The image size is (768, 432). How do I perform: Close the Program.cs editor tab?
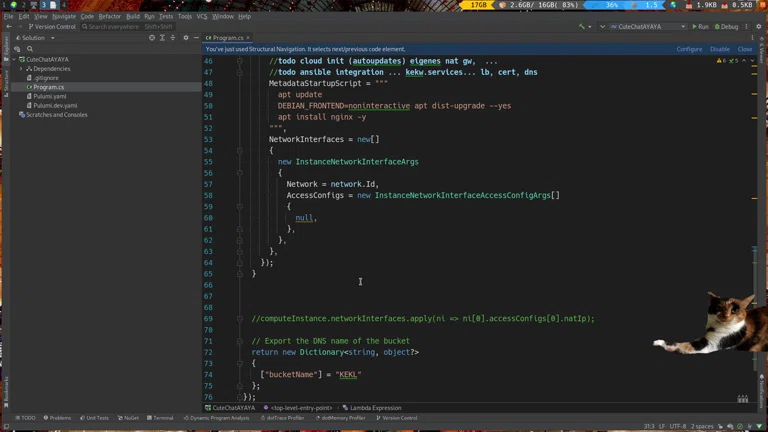tap(248, 38)
